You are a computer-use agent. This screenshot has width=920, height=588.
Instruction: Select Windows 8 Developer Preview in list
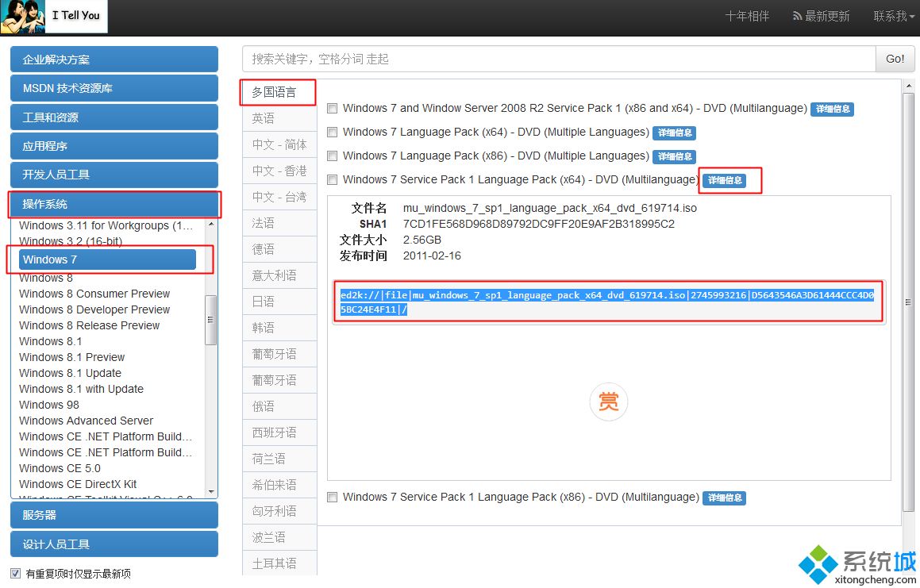coord(94,309)
